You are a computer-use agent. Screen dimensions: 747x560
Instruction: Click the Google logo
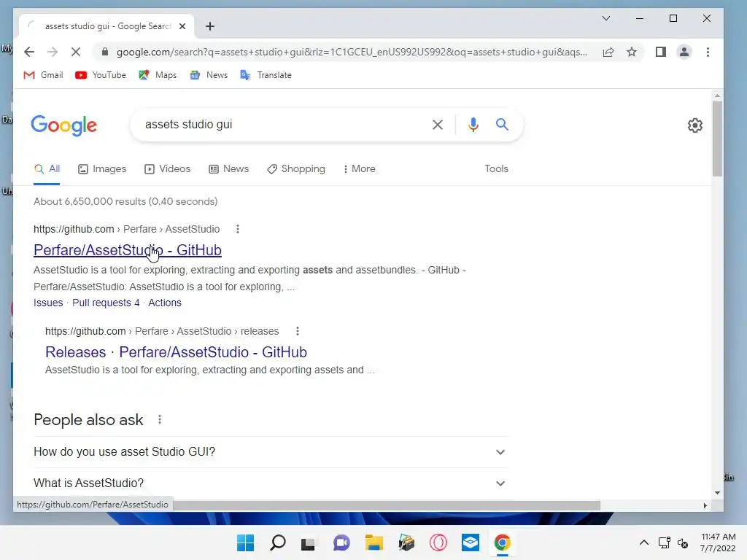[64, 125]
